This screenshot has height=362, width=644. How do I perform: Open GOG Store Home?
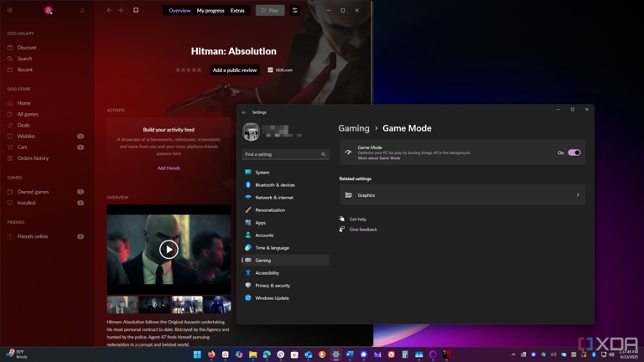pos(23,103)
